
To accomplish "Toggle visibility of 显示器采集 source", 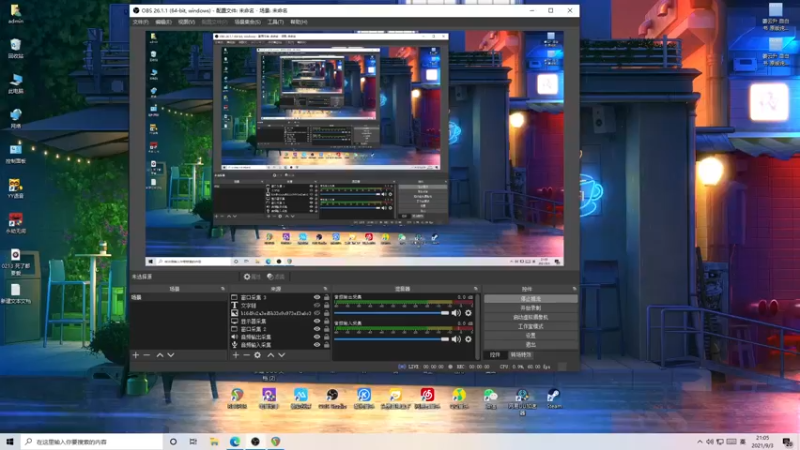I will (317, 321).
